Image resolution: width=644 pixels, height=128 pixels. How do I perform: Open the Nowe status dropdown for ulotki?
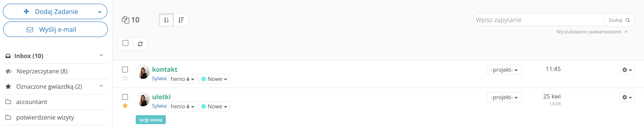point(214,107)
